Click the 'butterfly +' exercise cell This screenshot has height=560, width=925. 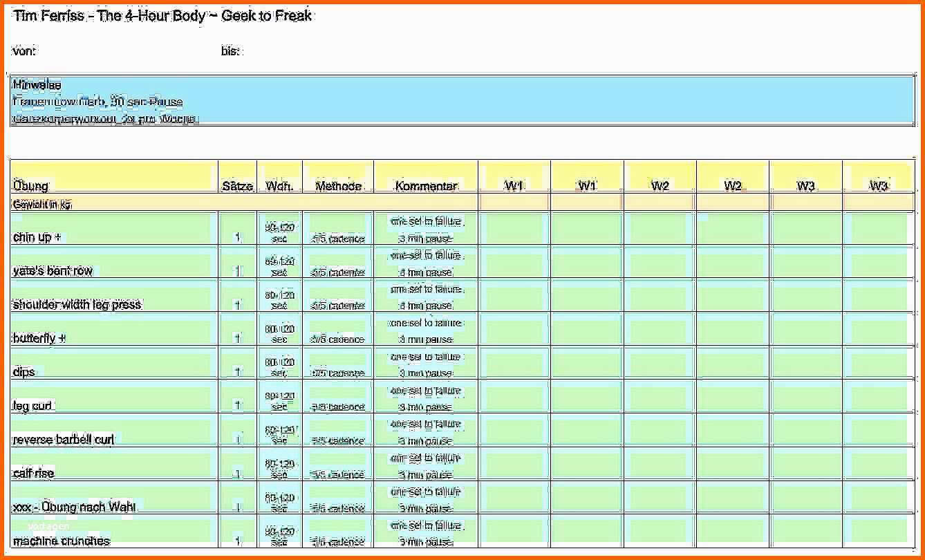pyautogui.click(x=114, y=330)
